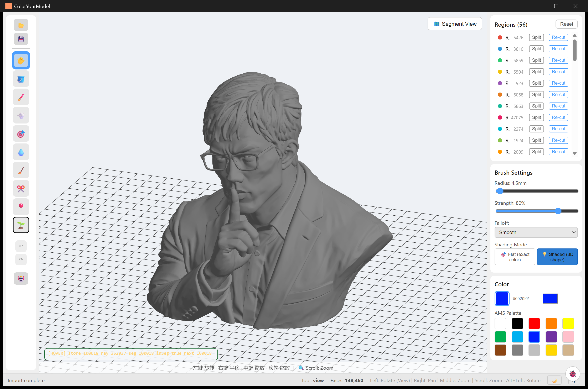Click the #0020FF hex color field

[521, 299]
